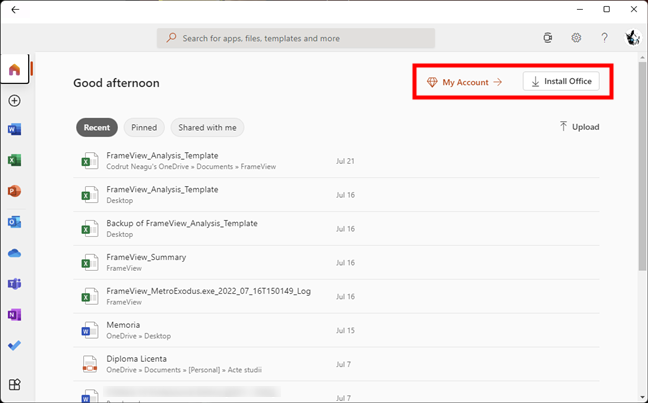Open Excel from the sidebar
Image resolution: width=648 pixels, height=403 pixels.
14,160
